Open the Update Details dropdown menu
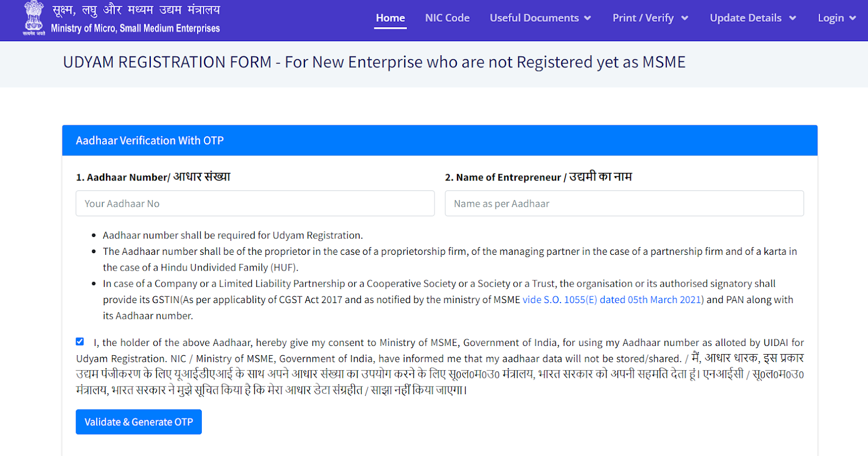The image size is (868, 456). 753,18
